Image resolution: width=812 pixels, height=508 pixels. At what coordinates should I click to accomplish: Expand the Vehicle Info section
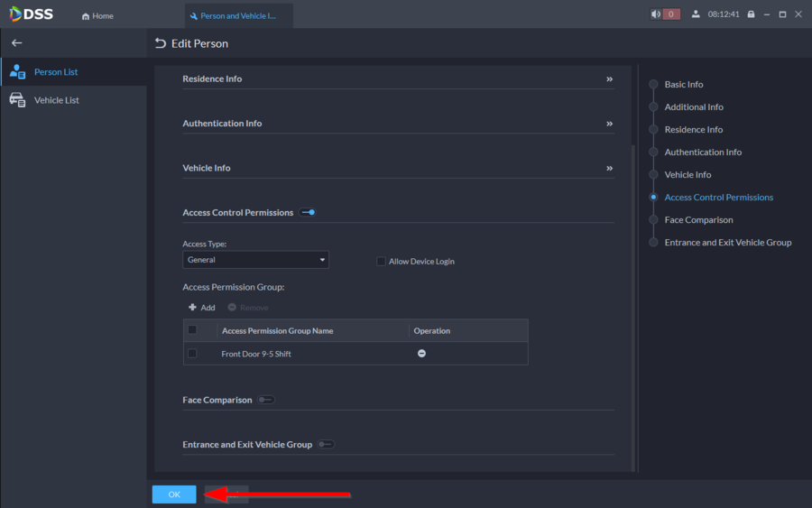(x=609, y=169)
